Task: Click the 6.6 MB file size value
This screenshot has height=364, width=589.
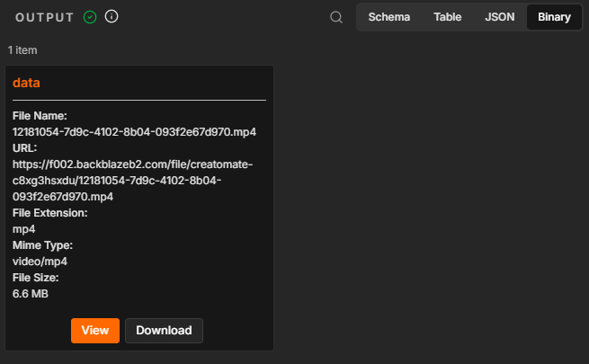Action: (x=31, y=294)
